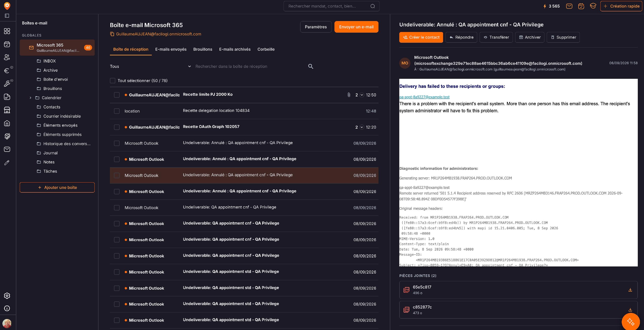Screen dimensions: 644x330
Task: Switch to Brouillons tab
Action: point(203,49)
